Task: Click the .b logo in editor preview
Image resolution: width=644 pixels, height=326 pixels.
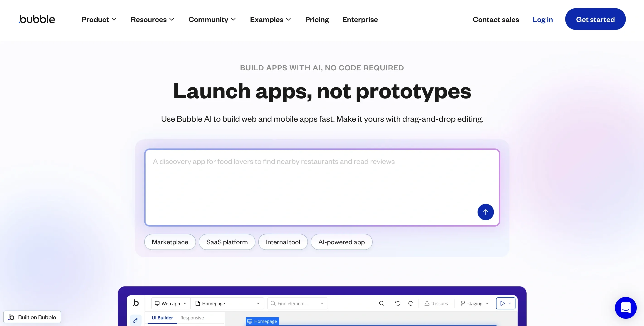Action: click(x=136, y=303)
